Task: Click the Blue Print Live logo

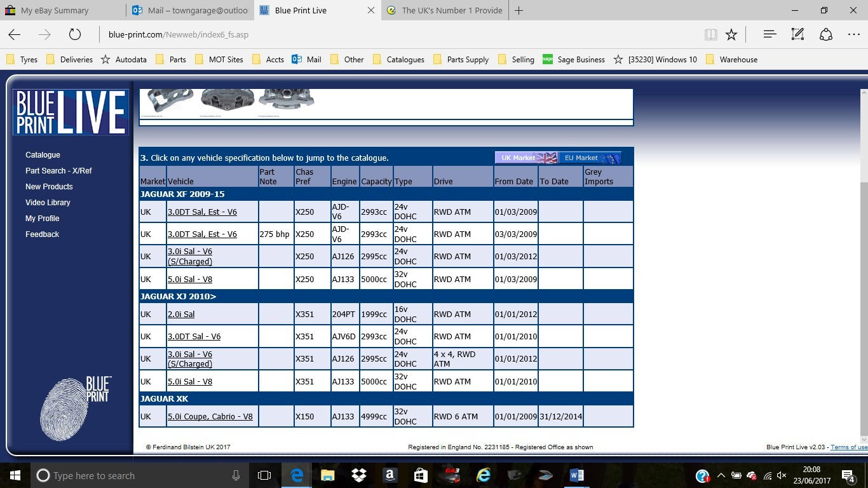Action: click(x=71, y=112)
